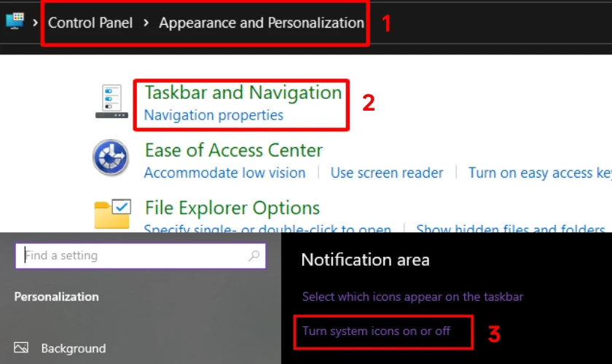Click the Use screen reader link

click(386, 173)
